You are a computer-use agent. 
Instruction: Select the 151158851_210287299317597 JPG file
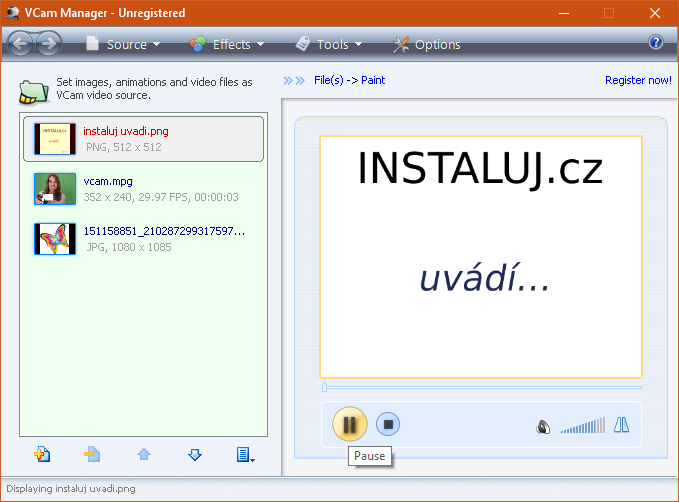click(x=143, y=239)
